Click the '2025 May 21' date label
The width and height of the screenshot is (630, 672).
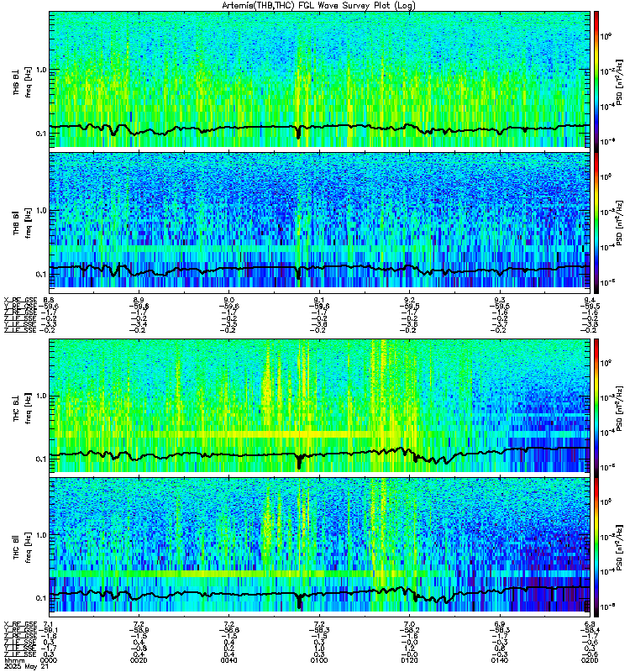coord(26,667)
